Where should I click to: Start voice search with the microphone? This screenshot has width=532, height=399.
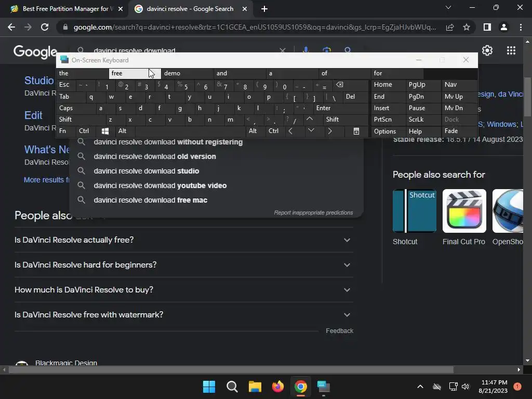(x=305, y=50)
